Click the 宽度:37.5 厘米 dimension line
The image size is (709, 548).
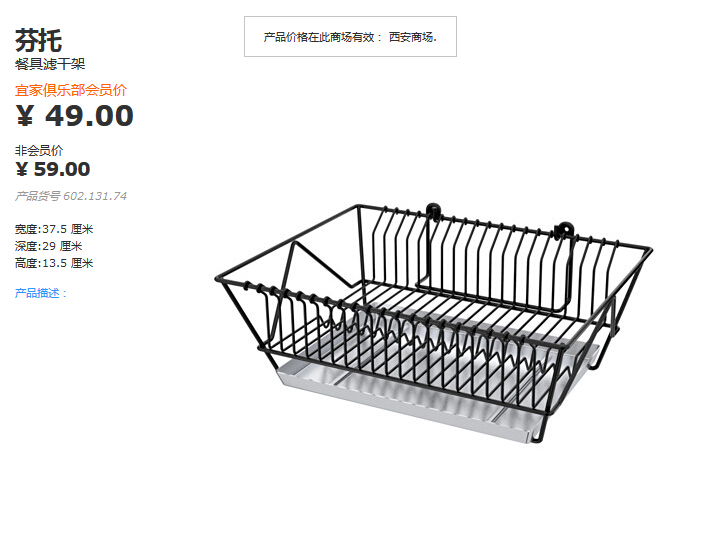(54, 229)
